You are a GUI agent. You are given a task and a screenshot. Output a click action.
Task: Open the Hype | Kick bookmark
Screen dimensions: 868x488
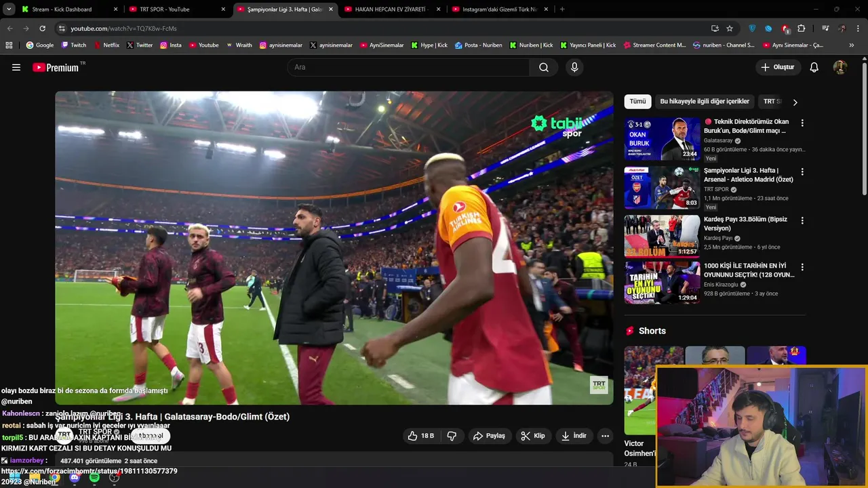pyautogui.click(x=429, y=45)
